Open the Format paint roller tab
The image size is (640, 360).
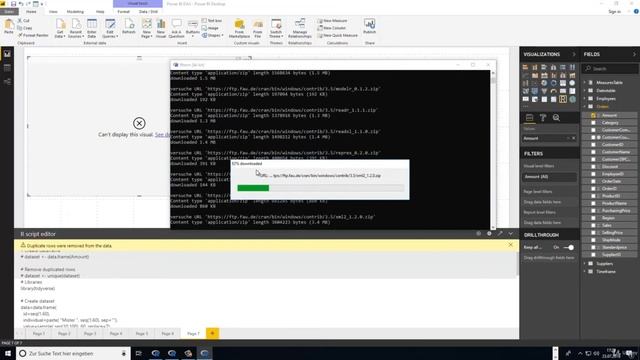[x=543, y=118]
